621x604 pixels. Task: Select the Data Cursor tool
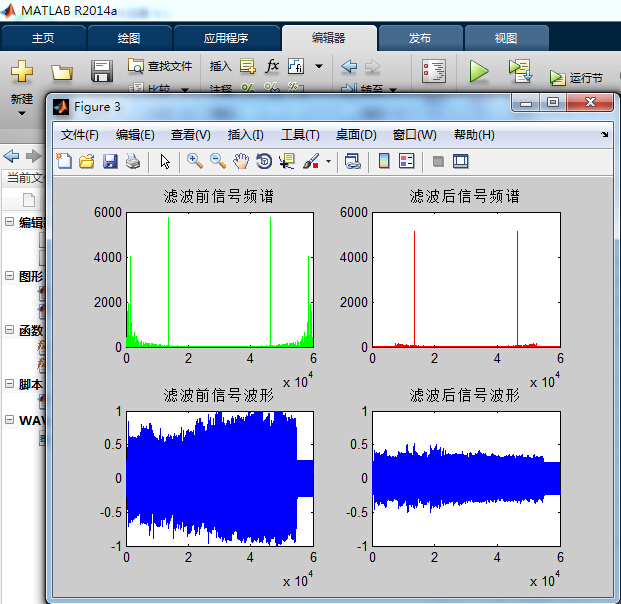(287, 161)
